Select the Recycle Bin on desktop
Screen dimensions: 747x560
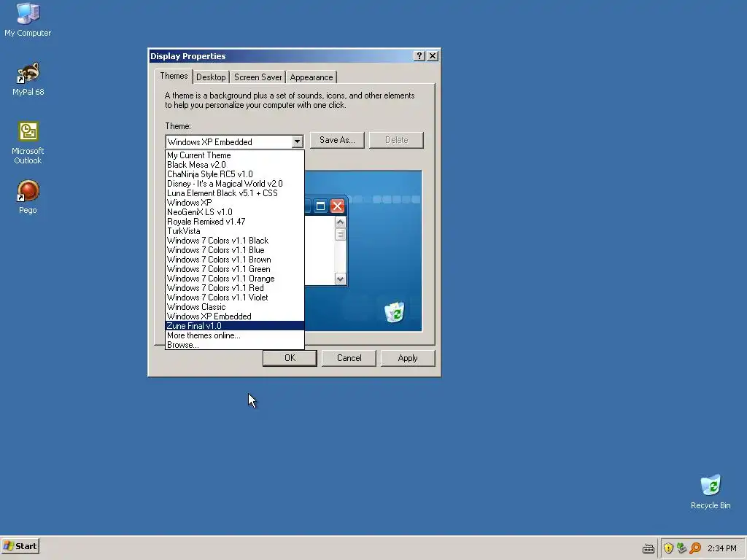coord(711,492)
